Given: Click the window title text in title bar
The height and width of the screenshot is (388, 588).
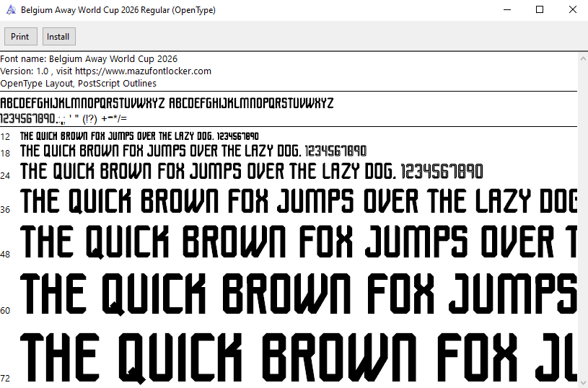Looking at the screenshot, I should pos(118,11).
